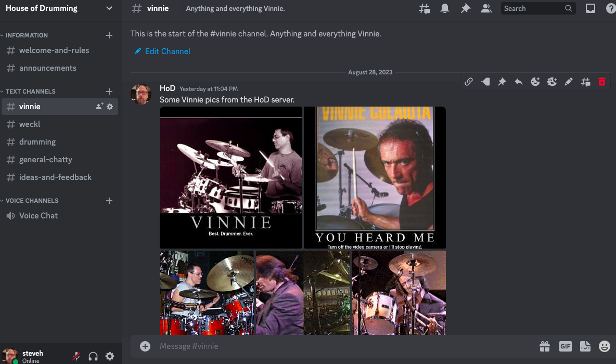This screenshot has height=364, width=616.
Task: Reply to the HoD message
Action: tap(519, 82)
